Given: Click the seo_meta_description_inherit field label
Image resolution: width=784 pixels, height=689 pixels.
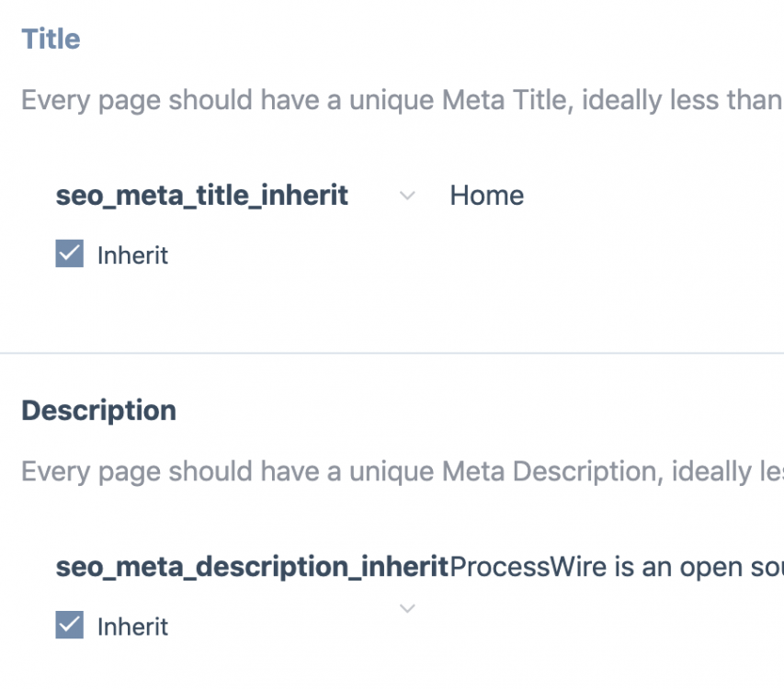Looking at the screenshot, I should pyautogui.click(x=252, y=567).
